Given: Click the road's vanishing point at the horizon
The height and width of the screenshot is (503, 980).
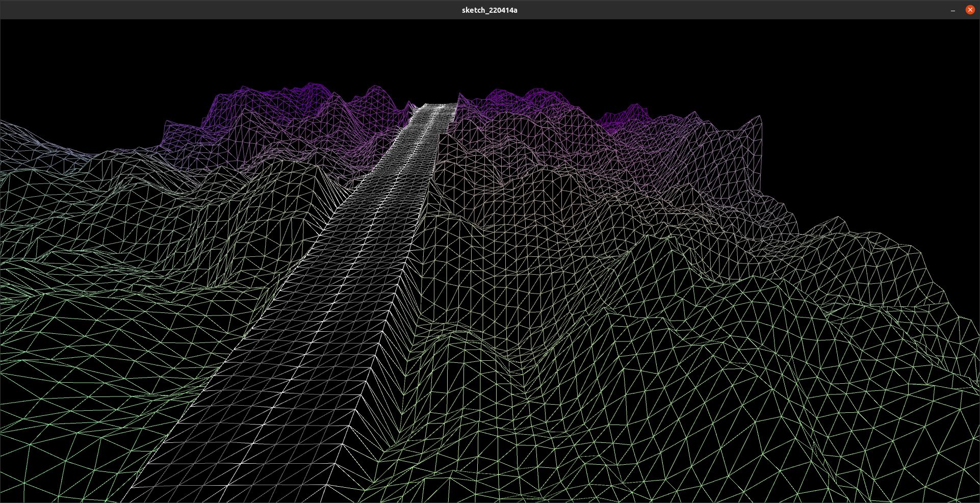Looking at the screenshot, I should pyautogui.click(x=437, y=107).
